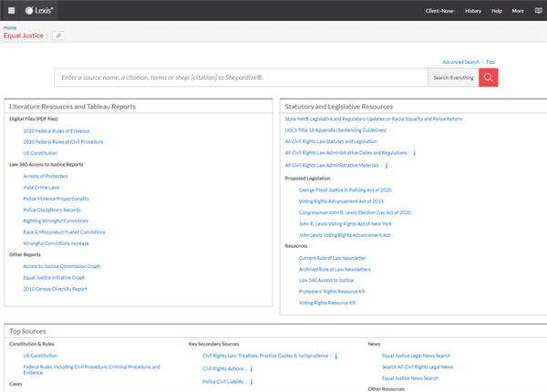Image resolution: width=547 pixels, height=392 pixels.
Task: Open John R. Lewis Voting Rights Act of New York
Action: [x=345, y=224]
